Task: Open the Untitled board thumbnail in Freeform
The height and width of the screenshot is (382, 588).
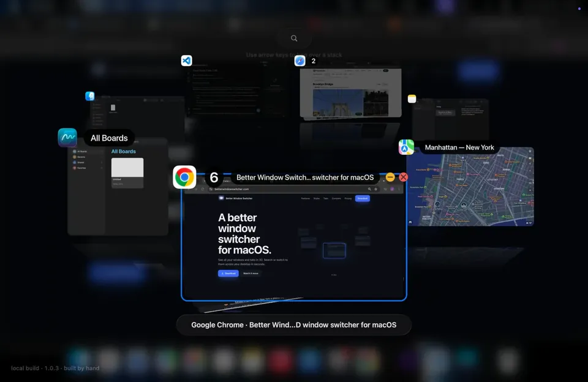Action: (x=127, y=173)
